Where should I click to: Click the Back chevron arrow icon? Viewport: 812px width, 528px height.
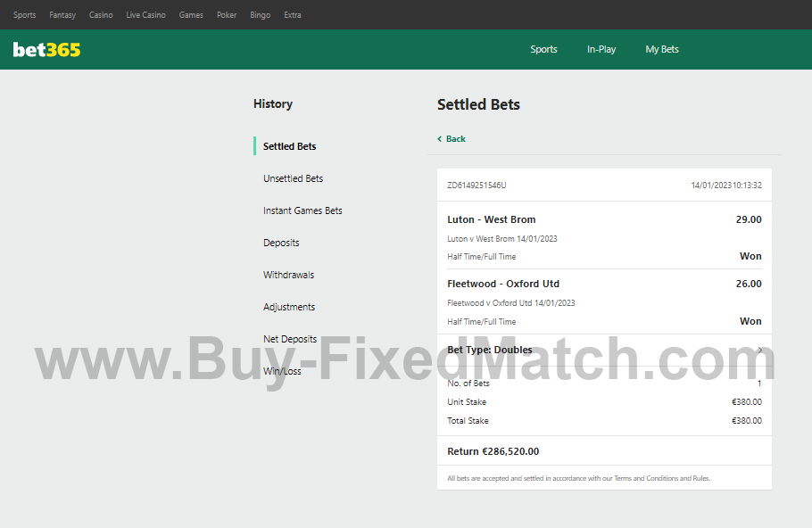[440, 139]
